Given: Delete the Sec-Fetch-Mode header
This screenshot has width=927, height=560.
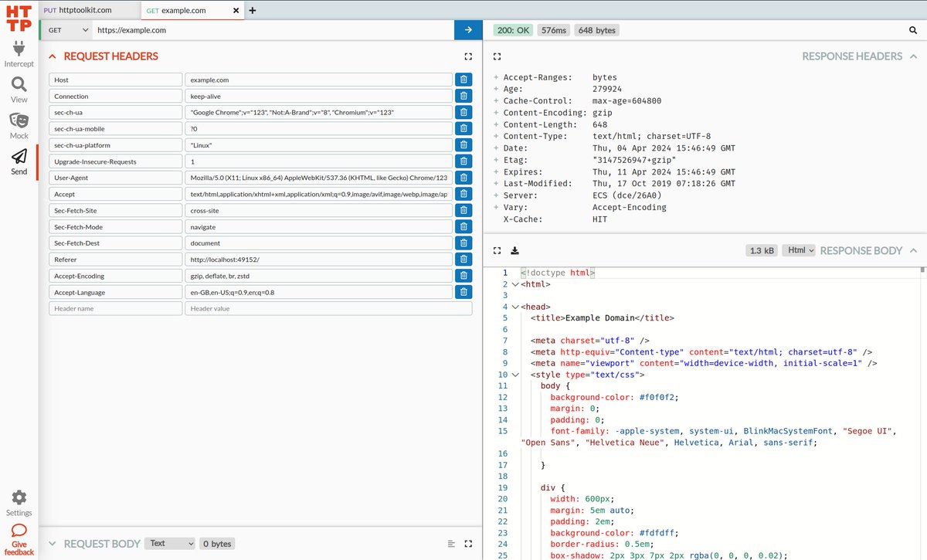Looking at the screenshot, I should click(x=463, y=226).
